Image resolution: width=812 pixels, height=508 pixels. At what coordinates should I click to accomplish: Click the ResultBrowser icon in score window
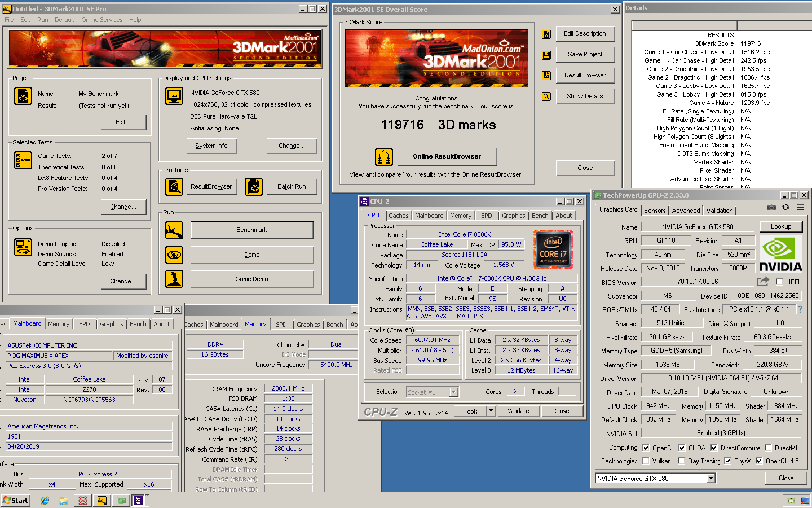coord(546,76)
